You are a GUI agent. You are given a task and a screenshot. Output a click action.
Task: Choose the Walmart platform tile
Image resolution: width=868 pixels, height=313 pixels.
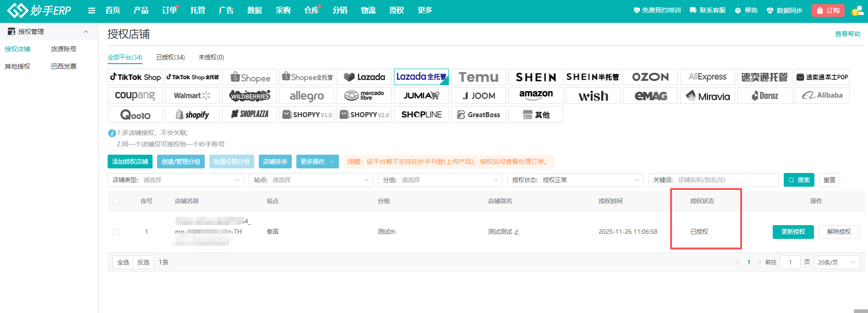tap(192, 96)
